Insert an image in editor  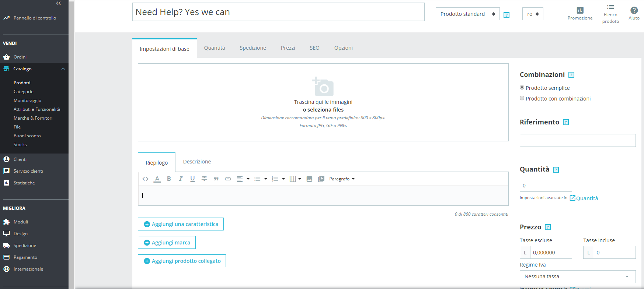click(x=309, y=179)
